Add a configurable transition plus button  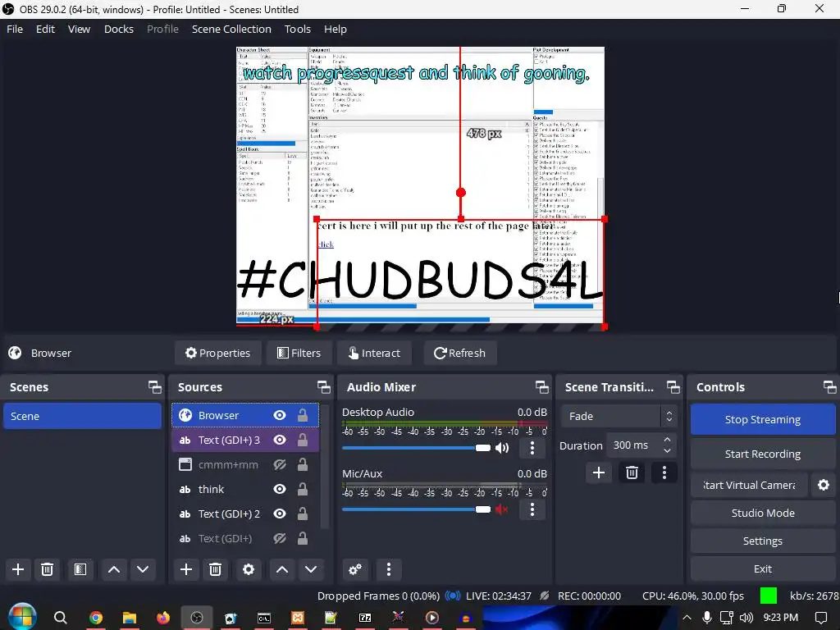599,472
